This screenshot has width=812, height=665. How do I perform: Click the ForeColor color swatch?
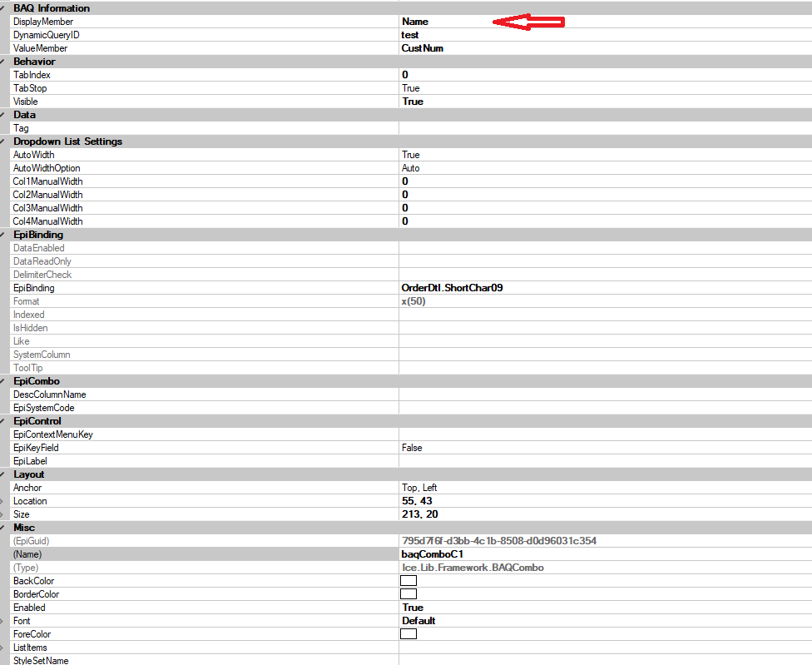[408, 634]
